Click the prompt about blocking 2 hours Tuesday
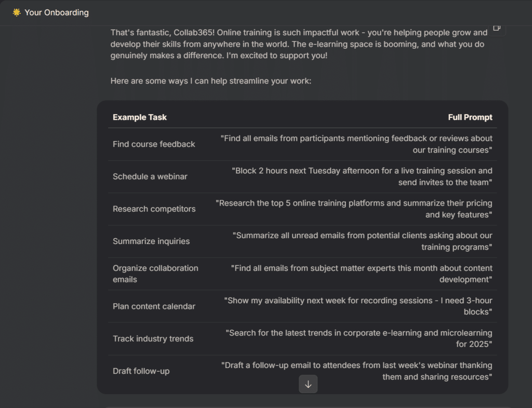532x408 pixels. 362,176
